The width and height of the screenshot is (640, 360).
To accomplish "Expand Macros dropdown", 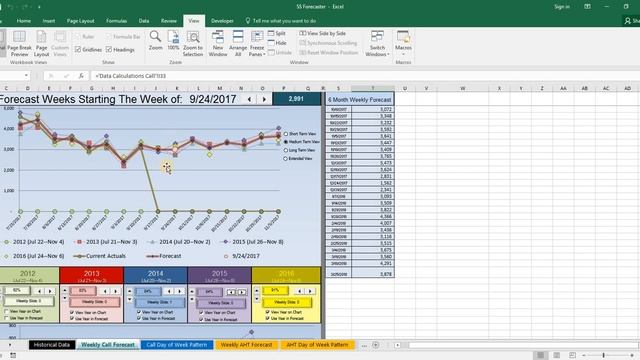I will click(403, 54).
